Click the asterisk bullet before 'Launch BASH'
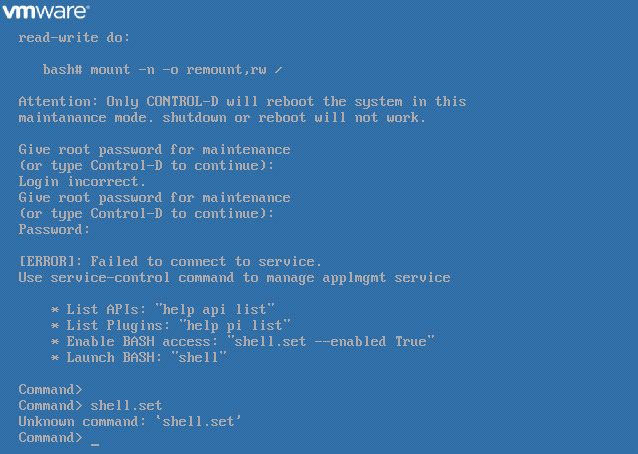 [x=55, y=358]
